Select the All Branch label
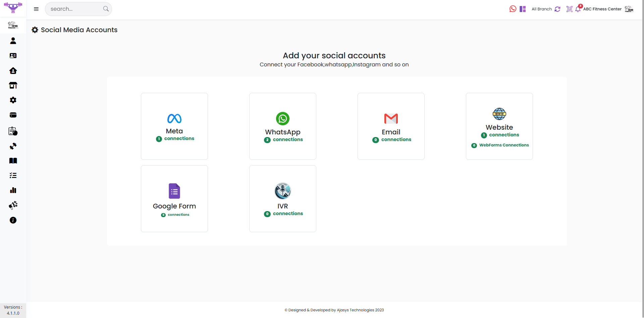The width and height of the screenshot is (644, 318). point(541,9)
